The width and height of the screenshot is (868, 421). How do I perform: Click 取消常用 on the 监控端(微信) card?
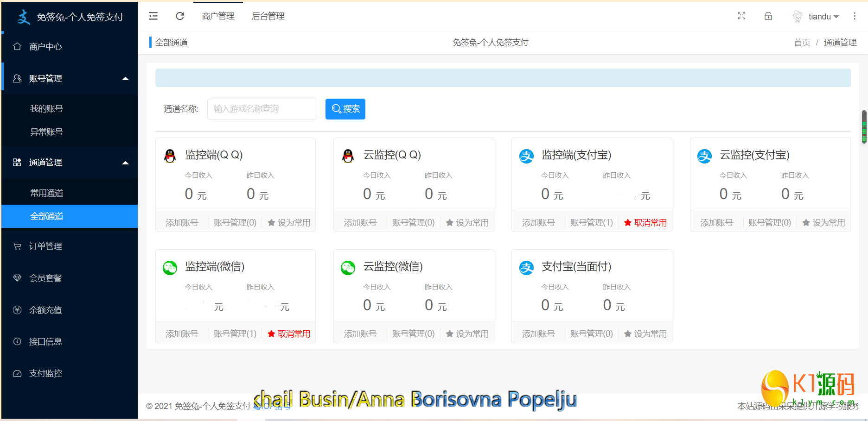tap(288, 333)
